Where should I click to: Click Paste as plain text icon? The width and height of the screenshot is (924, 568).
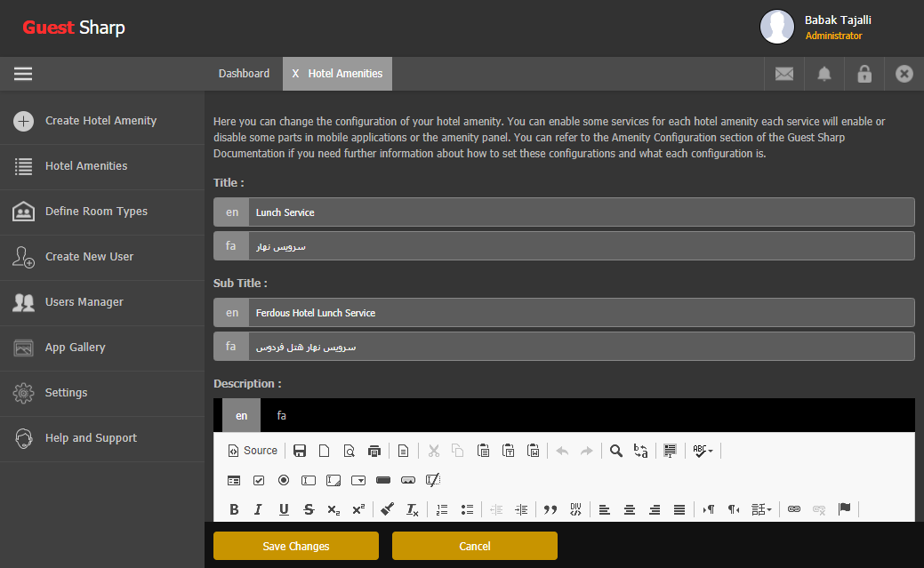click(x=508, y=451)
